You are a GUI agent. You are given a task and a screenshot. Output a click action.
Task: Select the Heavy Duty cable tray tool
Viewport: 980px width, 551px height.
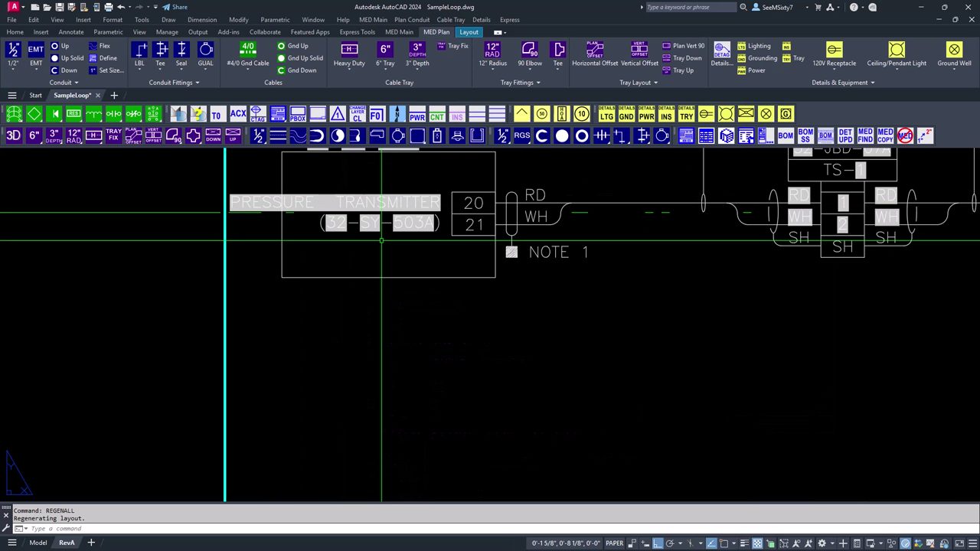349,54
